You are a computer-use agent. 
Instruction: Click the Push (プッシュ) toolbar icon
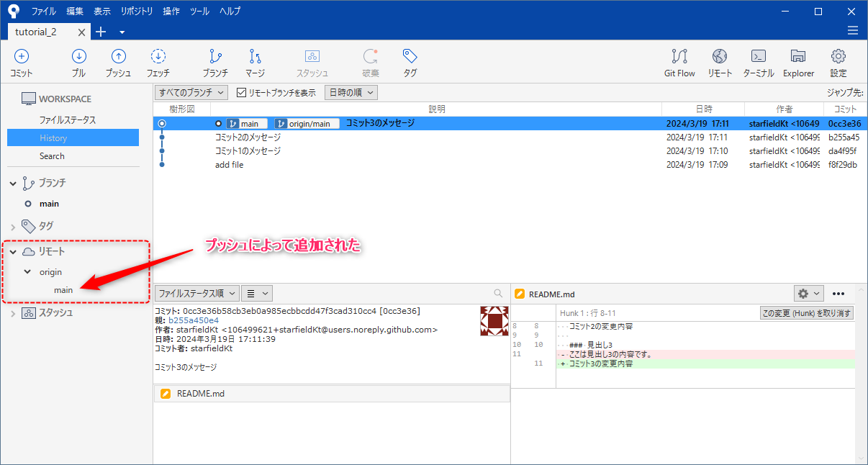tap(118, 57)
